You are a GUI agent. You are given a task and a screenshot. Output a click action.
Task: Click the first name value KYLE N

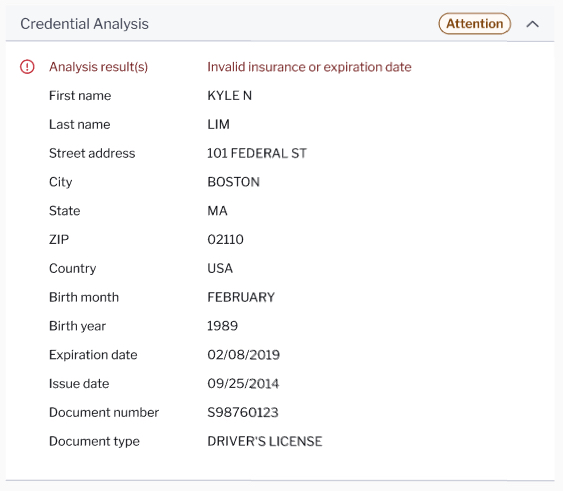(229, 96)
